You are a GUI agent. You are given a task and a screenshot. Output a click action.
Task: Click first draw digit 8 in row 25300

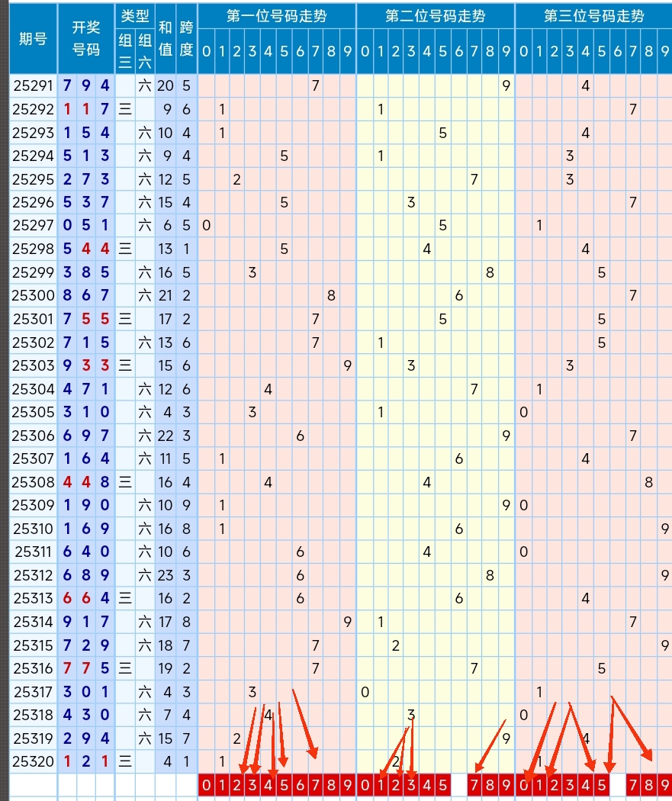tap(67, 295)
